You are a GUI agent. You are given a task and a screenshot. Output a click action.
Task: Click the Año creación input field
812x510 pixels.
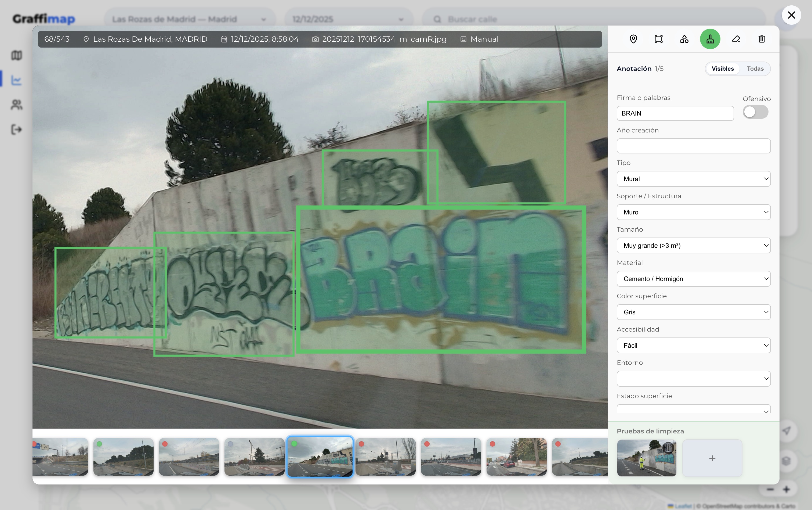point(693,146)
